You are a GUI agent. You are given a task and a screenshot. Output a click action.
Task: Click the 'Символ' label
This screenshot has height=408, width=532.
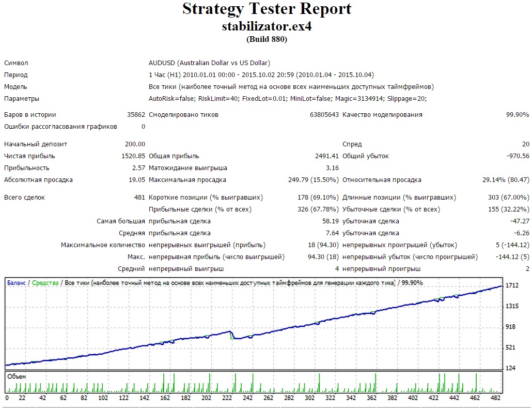[16, 63]
